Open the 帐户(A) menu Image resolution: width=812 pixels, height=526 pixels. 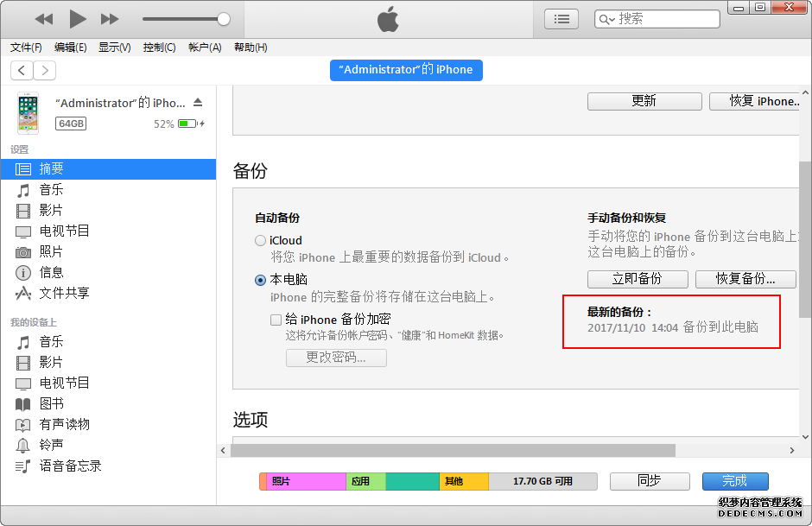click(205, 48)
